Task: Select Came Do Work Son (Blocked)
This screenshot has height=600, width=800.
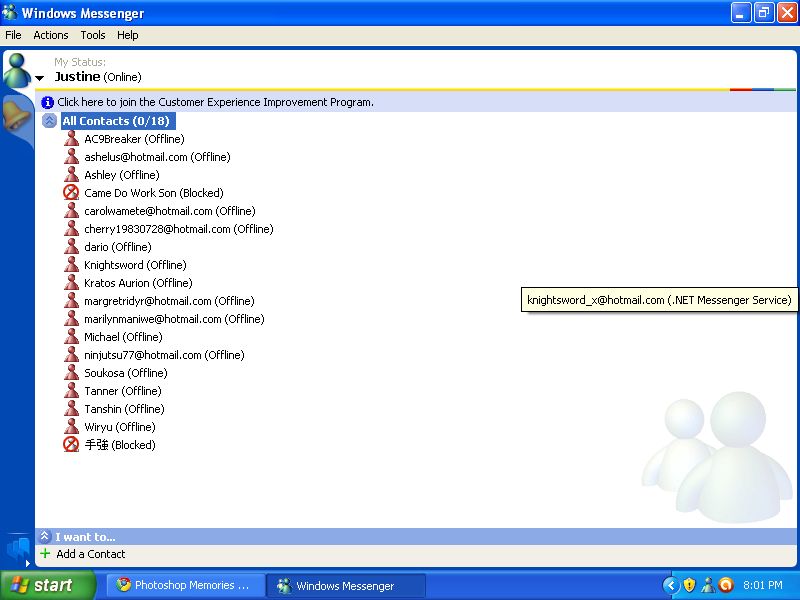Action: (x=154, y=193)
